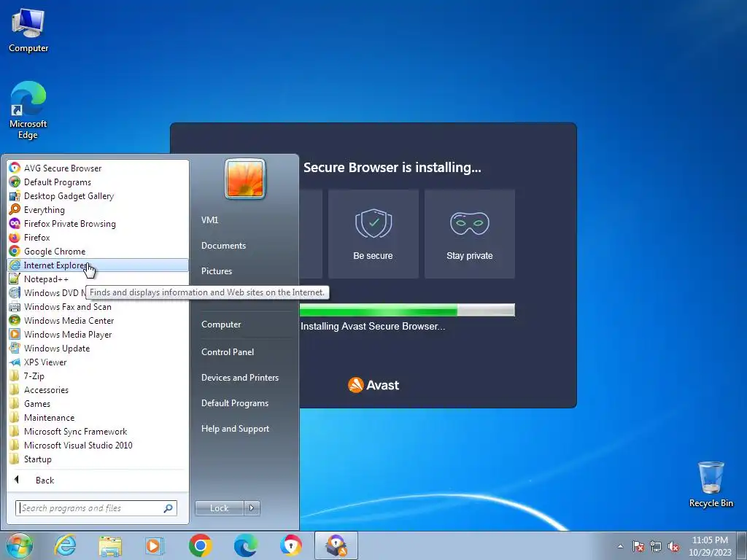Open Devices and Printers

[239, 377]
